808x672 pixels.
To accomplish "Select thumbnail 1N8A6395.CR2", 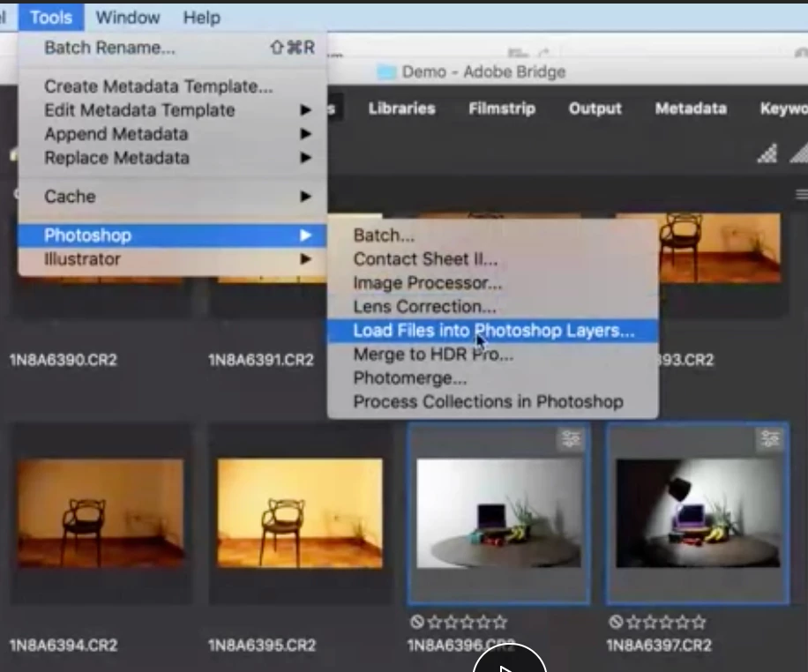I will pyautogui.click(x=300, y=513).
